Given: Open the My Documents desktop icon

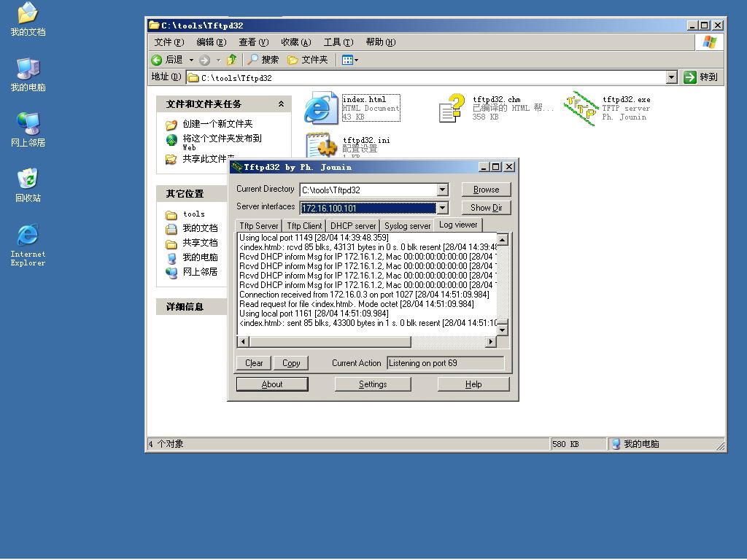Looking at the screenshot, I should tap(28, 19).
